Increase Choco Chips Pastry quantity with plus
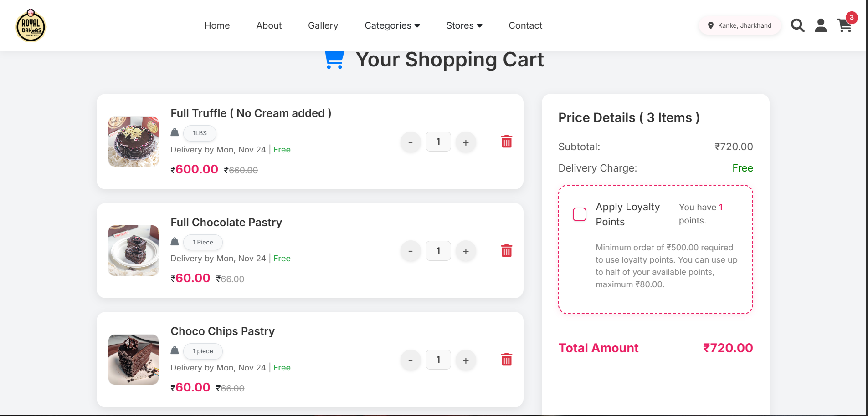This screenshot has width=868, height=416. [x=466, y=360]
